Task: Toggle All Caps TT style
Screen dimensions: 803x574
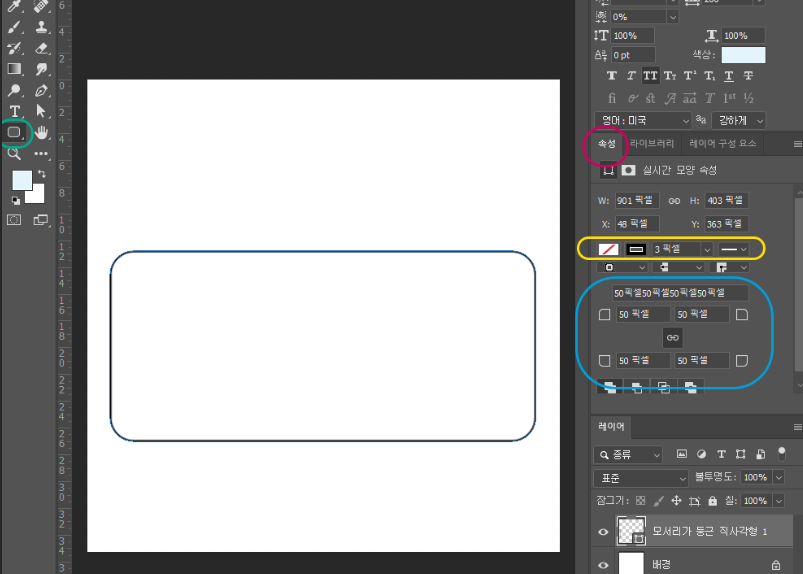Action: [650, 76]
